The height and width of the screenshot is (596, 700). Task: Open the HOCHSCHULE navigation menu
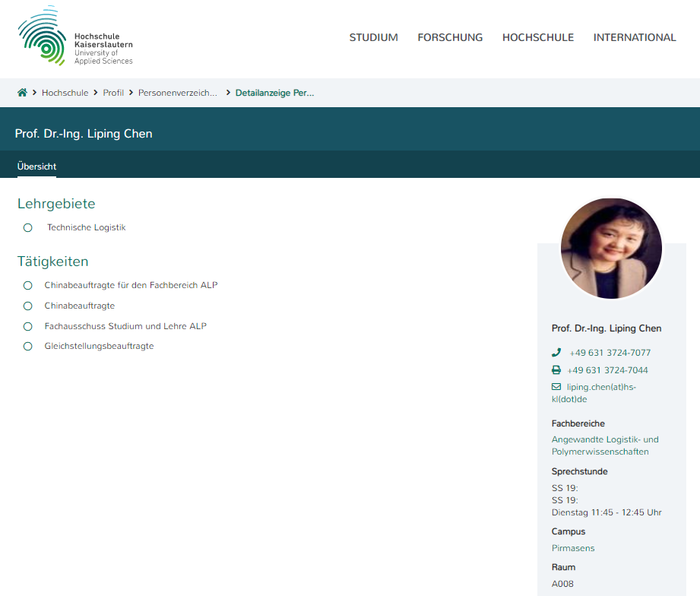click(538, 37)
